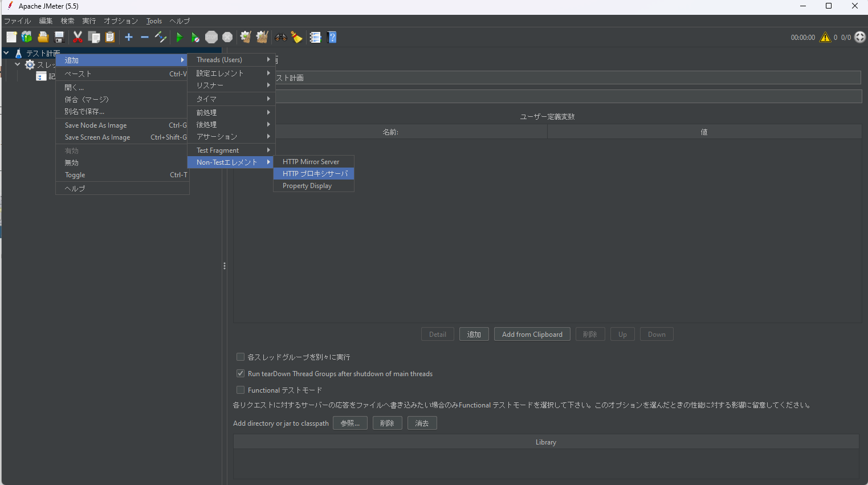Viewport: 868px width, 485px height.
Task: Click the New test plan icon
Action: tap(11, 37)
